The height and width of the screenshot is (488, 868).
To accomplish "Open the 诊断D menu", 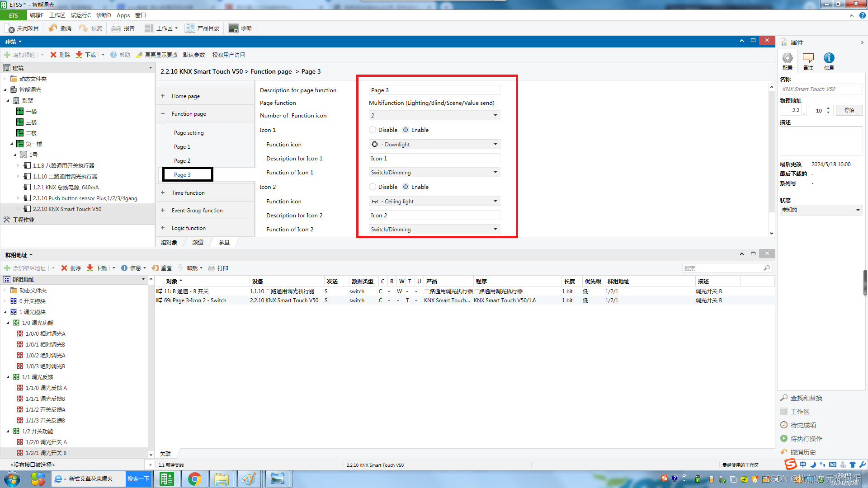I will (x=103, y=15).
